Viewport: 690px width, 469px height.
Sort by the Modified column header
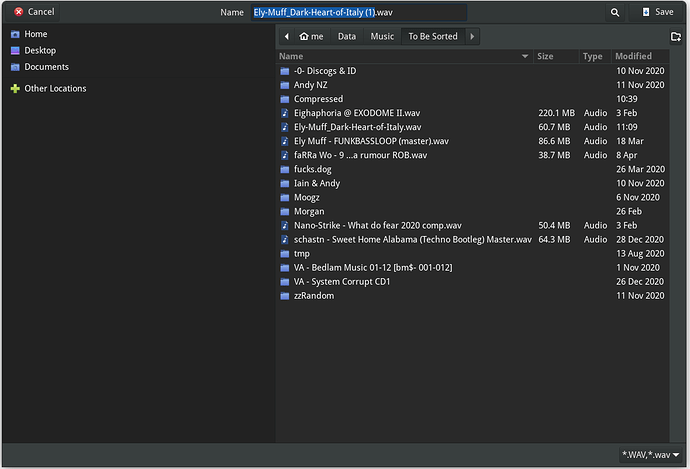(x=640, y=56)
